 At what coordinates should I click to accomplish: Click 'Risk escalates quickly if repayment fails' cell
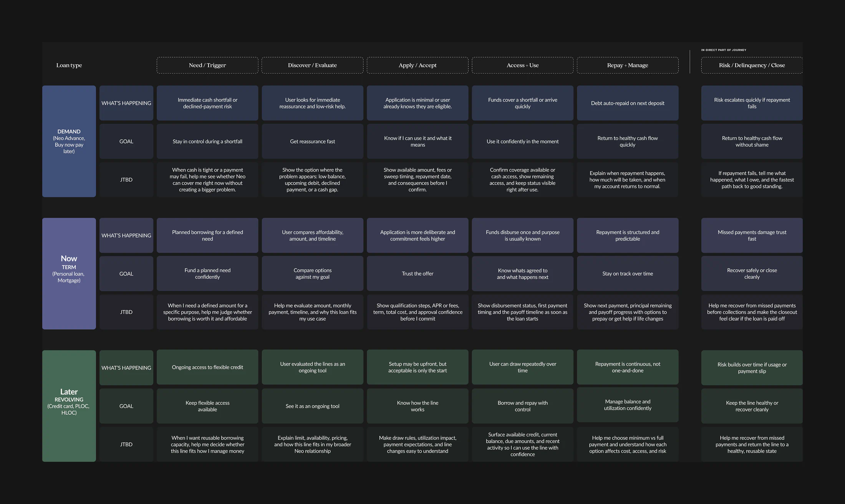coord(752,103)
